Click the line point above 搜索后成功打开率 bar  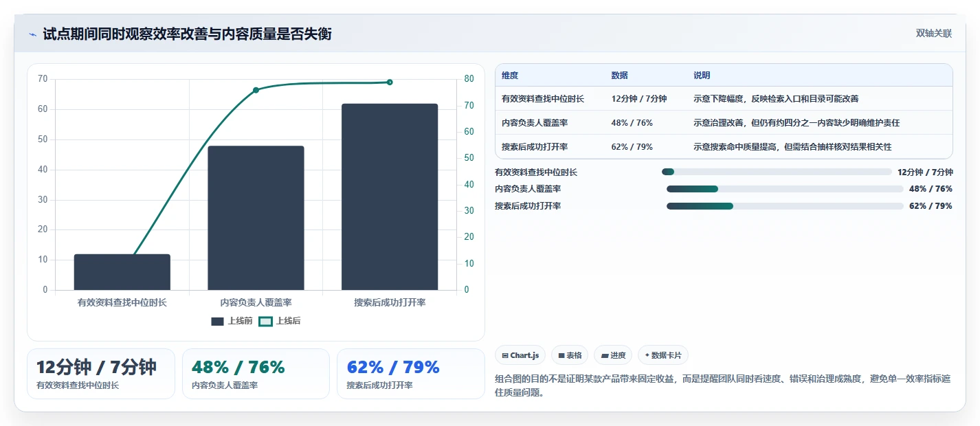coord(390,82)
